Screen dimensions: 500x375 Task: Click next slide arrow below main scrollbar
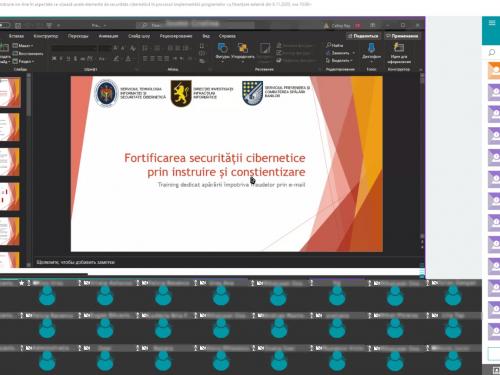click(422, 247)
